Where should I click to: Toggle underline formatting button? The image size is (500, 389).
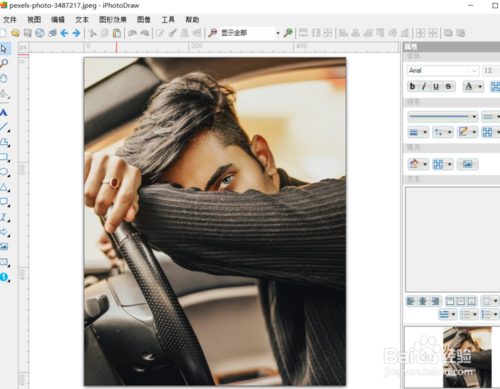(x=436, y=86)
